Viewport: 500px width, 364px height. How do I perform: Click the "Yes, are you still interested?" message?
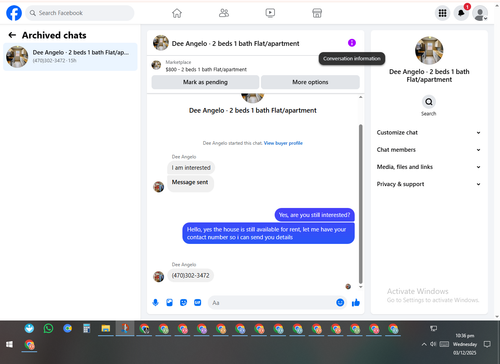314,215
